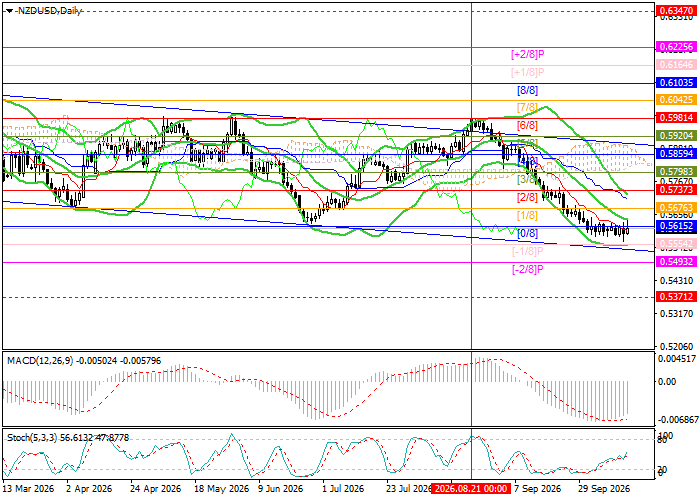Click the 7 Sep 2026 date label
Viewport: 700px width, 500px height.
tap(538, 489)
